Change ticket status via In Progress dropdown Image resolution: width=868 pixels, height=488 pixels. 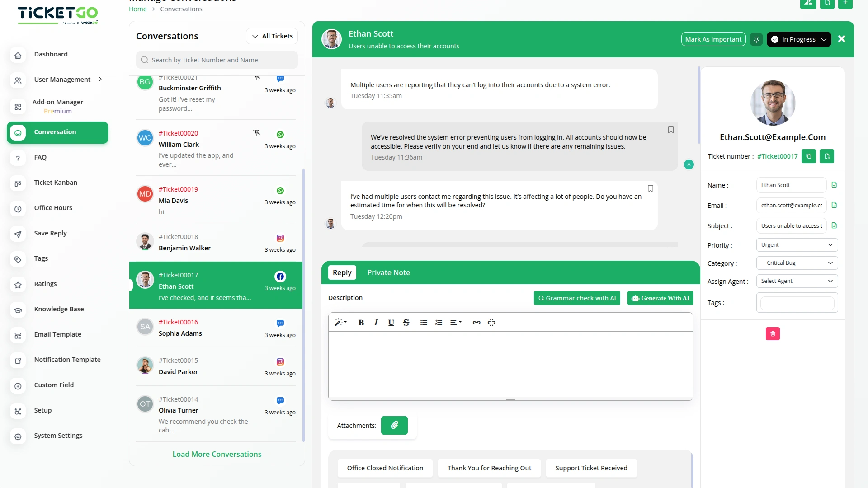[799, 39]
